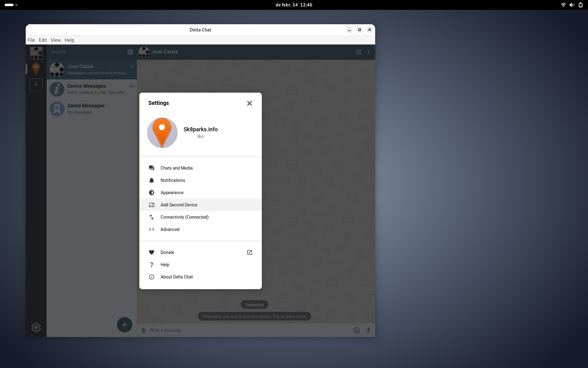Viewport: 588px width, 368px height.
Task: Edit the Sk8parks.info profile picture
Action: 162,132
